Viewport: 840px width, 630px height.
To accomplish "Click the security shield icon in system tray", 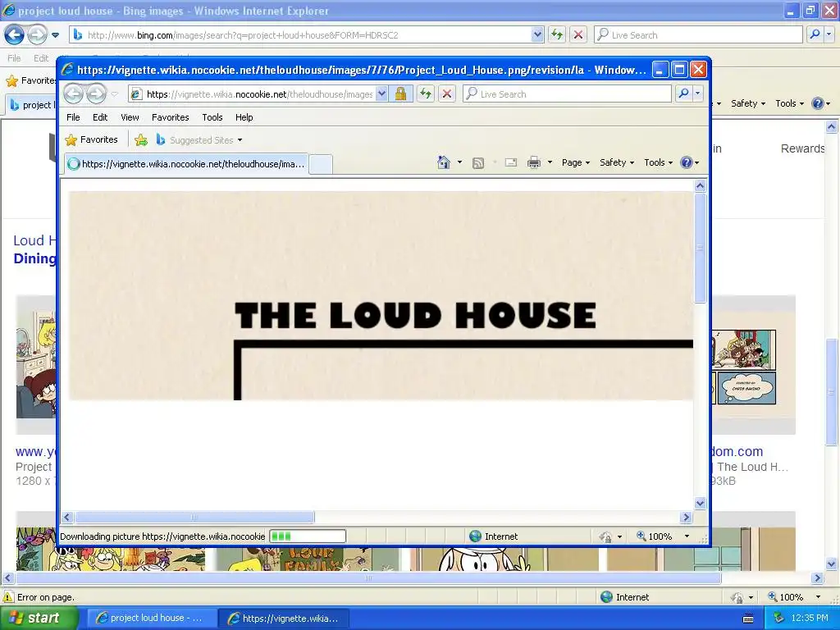I will 779,619.
